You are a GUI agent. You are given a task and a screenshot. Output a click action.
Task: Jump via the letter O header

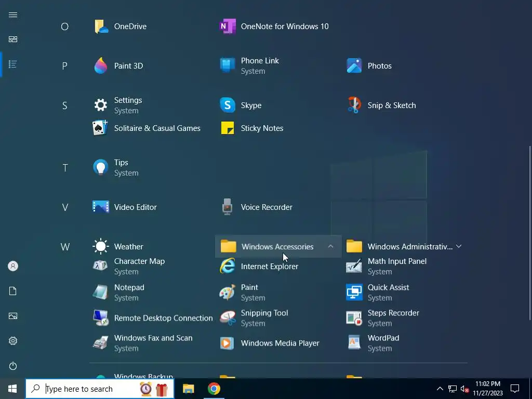[64, 26]
